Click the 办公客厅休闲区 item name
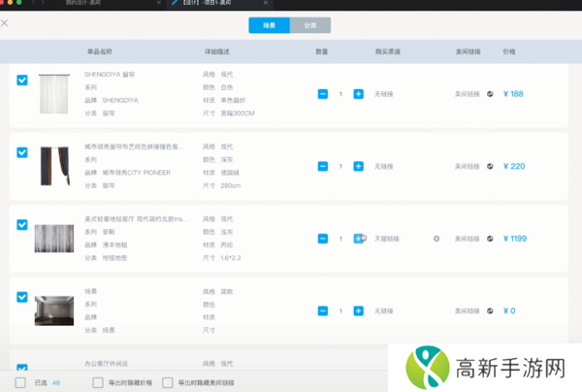Screen dimensions: 582x392 (x=106, y=364)
